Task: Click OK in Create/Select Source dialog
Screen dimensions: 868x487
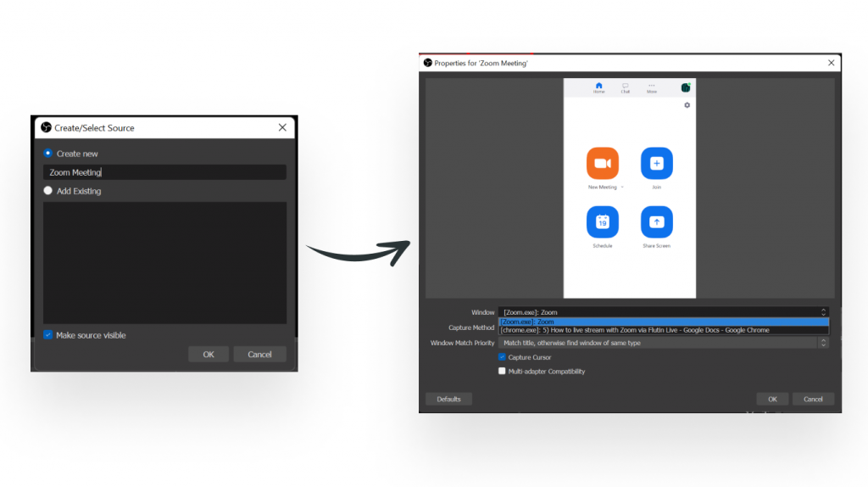Action: tap(209, 354)
